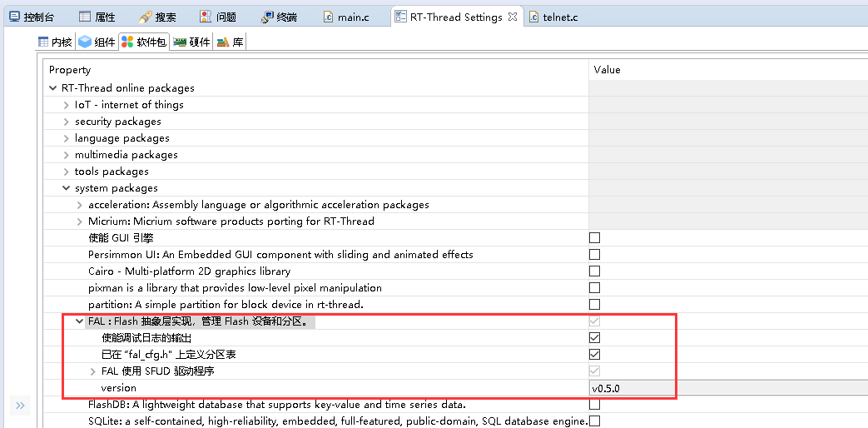The image size is (868, 428).
Task: Open the version v0.5.0 value field
Action: (x=632, y=388)
